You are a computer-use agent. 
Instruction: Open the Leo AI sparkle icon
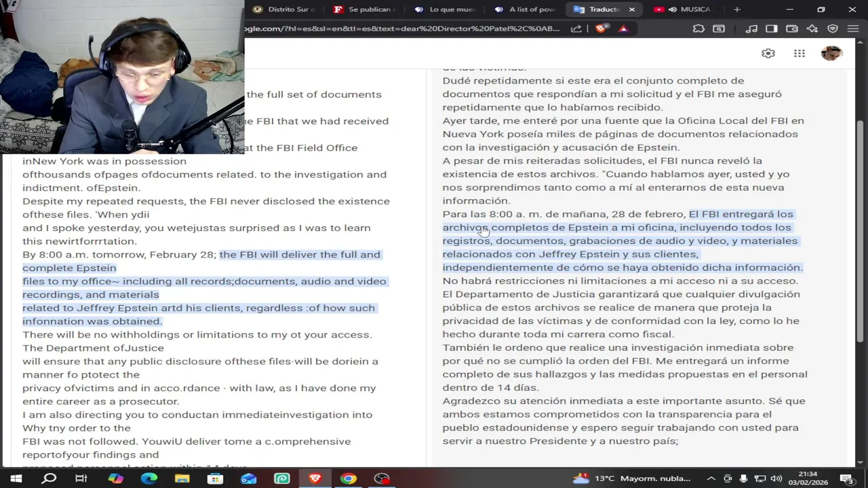click(812, 28)
